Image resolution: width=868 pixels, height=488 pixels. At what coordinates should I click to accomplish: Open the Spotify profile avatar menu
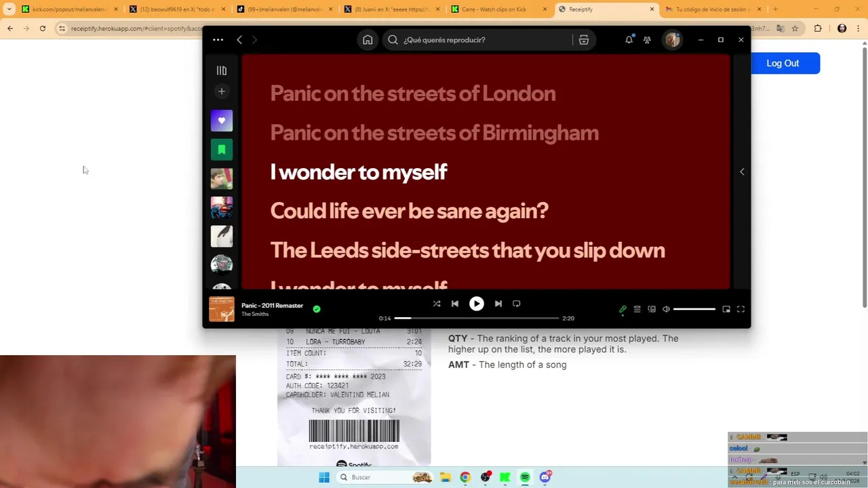[x=672, y=40]
